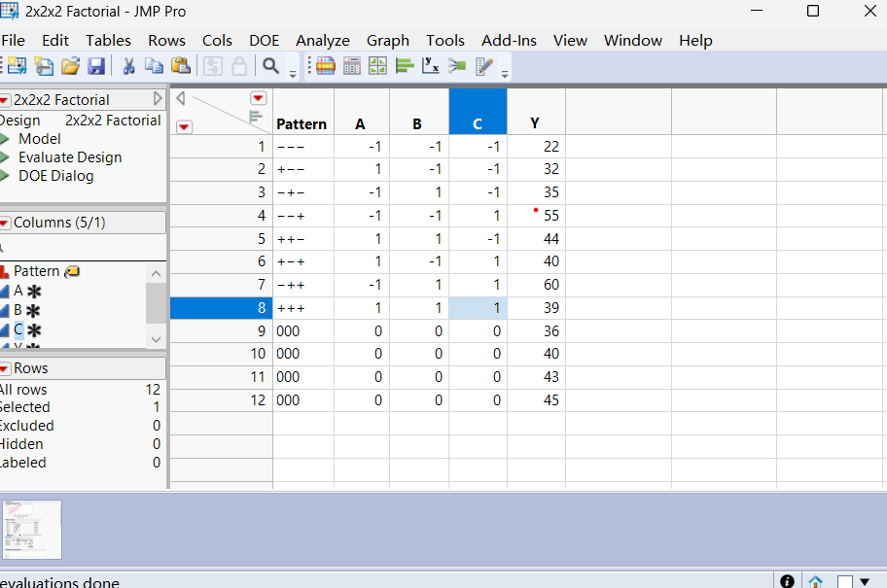Open the DOE menu
This screenshot has height=588, width=887.
click(264, 41)
